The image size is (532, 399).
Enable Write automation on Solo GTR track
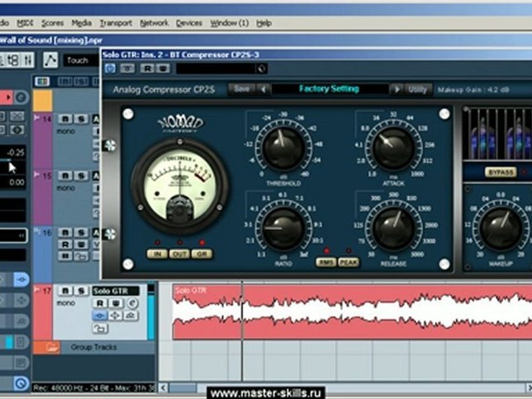pos(116,303)
